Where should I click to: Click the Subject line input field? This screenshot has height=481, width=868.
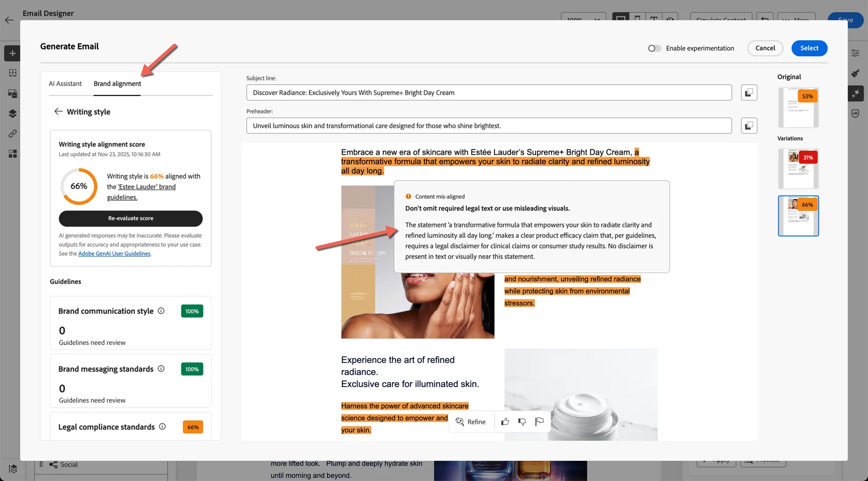489,92
